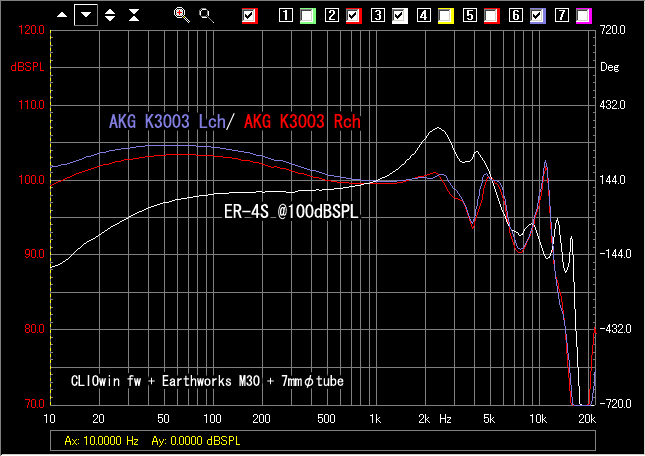Click the 'dBSPL' left axis unit label

(x=27, y=67)
